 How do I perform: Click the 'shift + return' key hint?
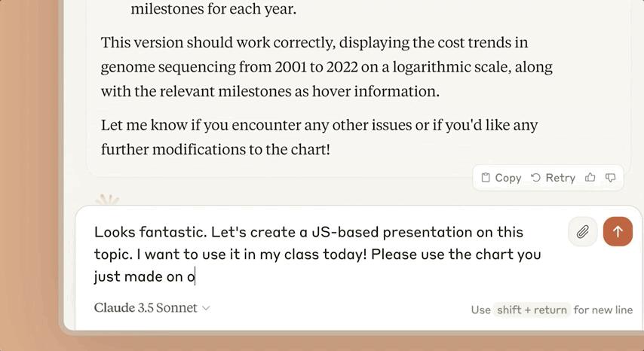tap(531, 310)
